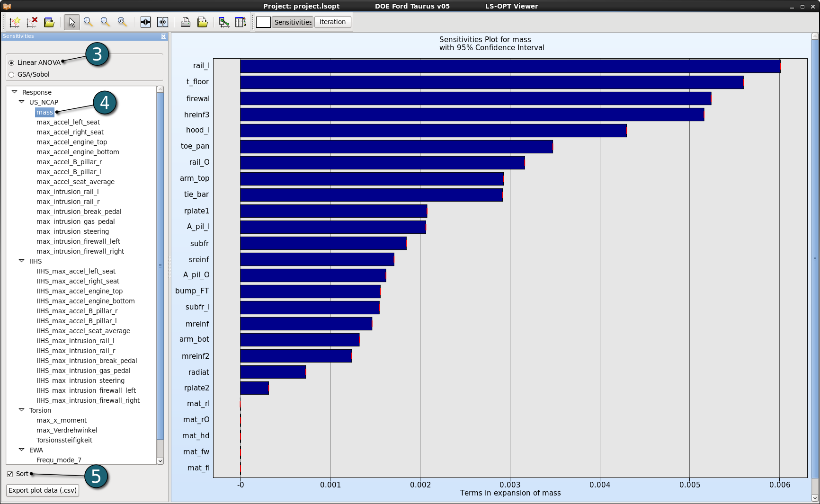820x504 pixels.
Task: Select IIHS_max_intrusion_steering response
Action: point(80,380)
